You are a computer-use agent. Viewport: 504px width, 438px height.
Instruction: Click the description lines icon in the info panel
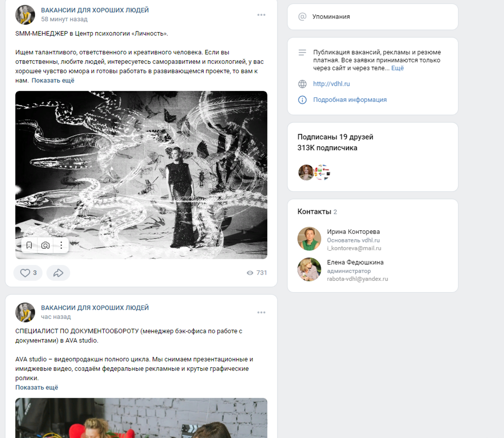point(302,52)
